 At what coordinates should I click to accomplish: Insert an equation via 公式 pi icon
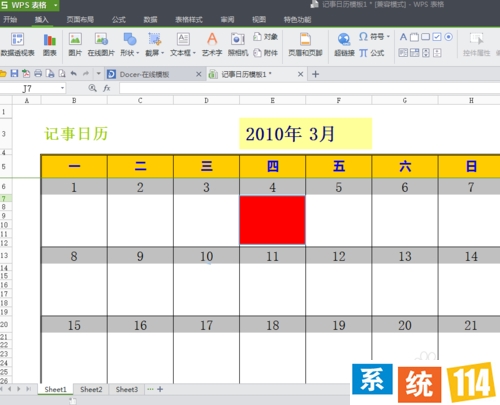(x=363, y=53)
